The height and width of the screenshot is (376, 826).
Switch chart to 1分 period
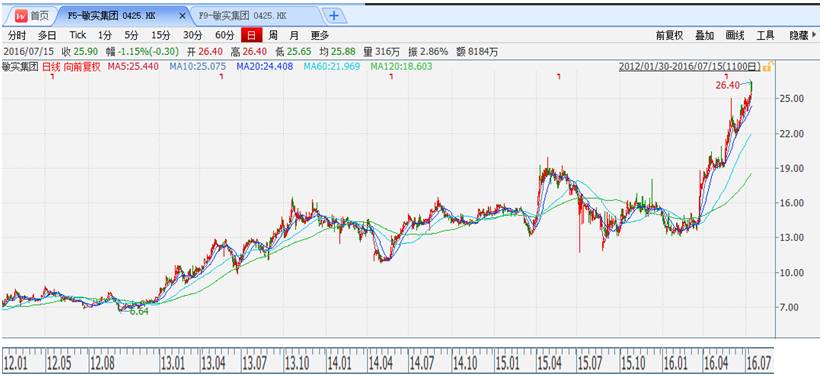tap(105, 35)
